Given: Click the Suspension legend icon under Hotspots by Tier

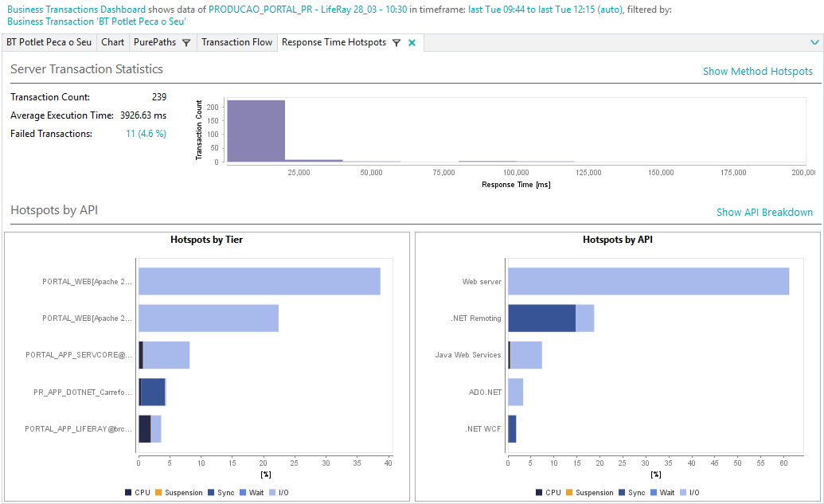Looking at the screenshot, I should (x=158, y=492).
